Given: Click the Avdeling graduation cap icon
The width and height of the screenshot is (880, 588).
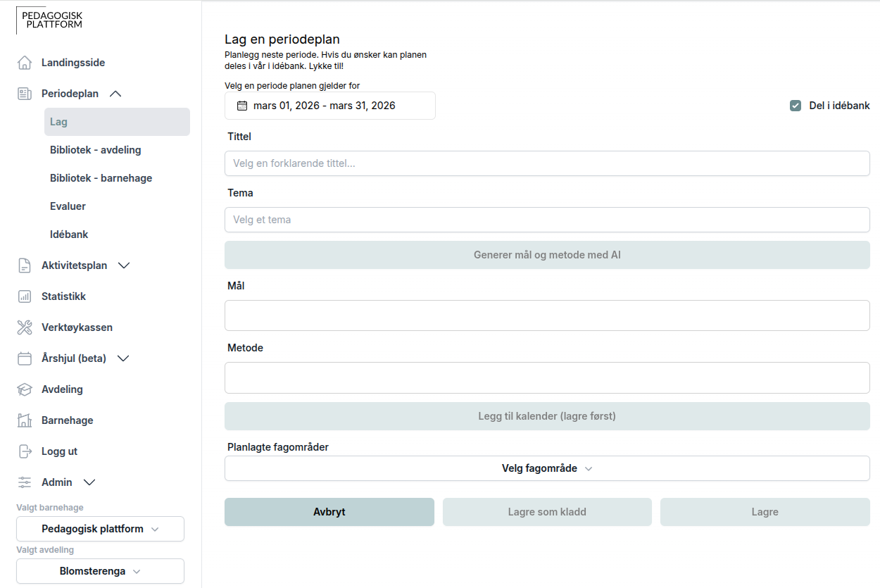Looking at the screenshot, I should tap(25, 389).
